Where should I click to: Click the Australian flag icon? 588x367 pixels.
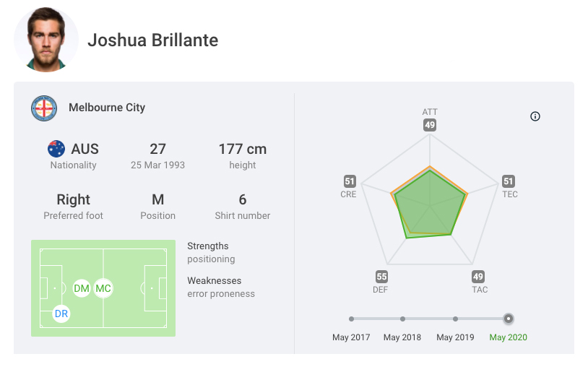pyautogui.click(x=56, y=149)
